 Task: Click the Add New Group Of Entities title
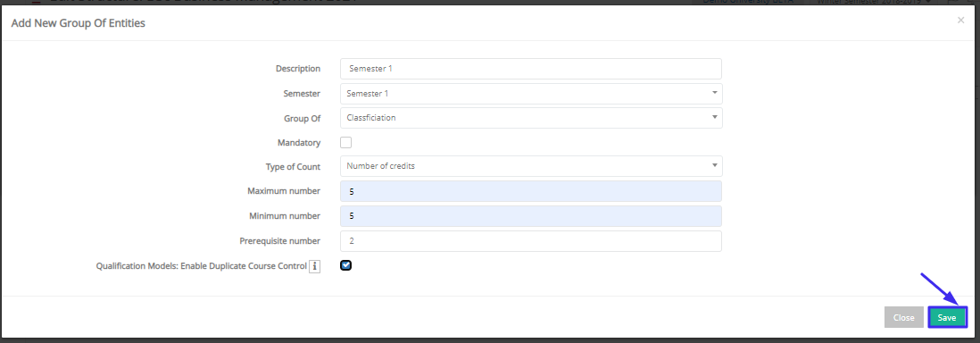pyautogui.click(x=79, y=24)
